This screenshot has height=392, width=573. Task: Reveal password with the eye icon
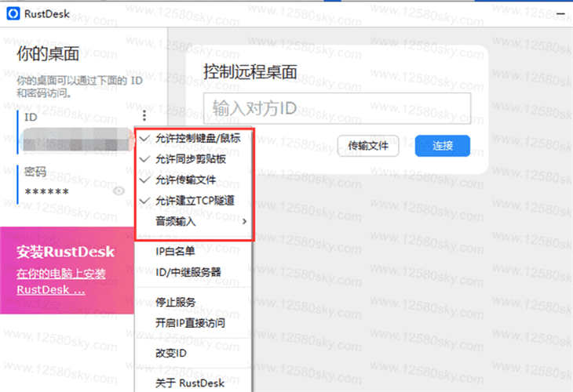119,191
